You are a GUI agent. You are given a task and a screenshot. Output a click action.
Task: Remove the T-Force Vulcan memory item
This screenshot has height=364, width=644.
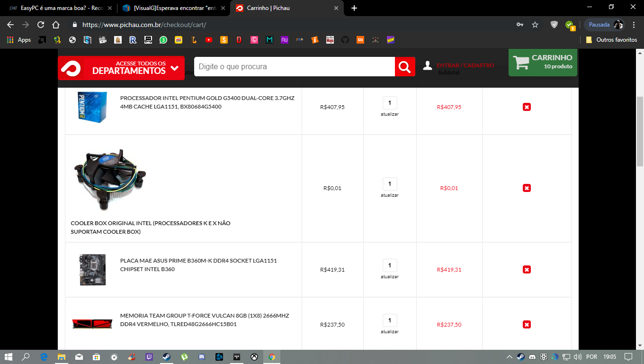527,325
